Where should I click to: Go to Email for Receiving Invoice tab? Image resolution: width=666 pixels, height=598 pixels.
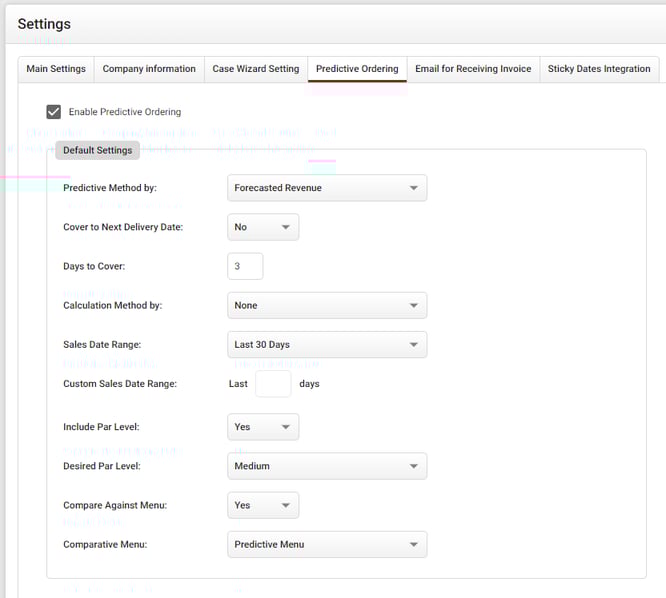click(x=473, y=69)
